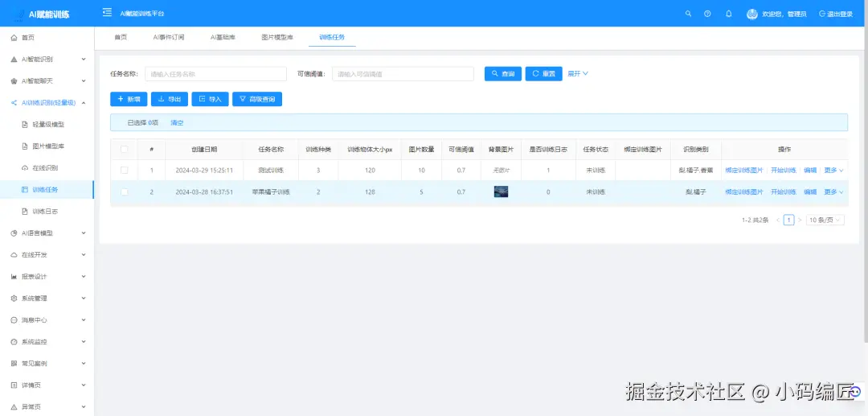Collapse the AI训练识别(轻量级) menu chevron
This screenshot has height=416, width=868.
pyautogui.click(x=84, y=102)
